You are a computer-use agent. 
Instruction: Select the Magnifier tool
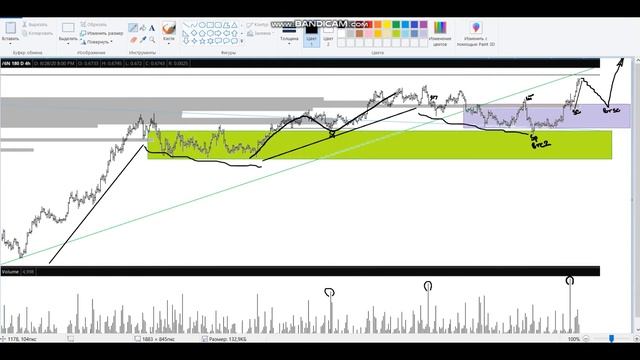tap(152, 40)
